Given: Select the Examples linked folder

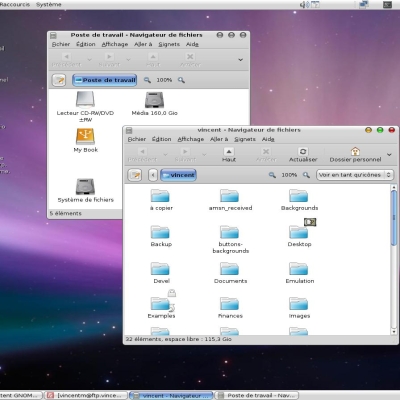Looking at the screenshot, I should tap(160, 303).
